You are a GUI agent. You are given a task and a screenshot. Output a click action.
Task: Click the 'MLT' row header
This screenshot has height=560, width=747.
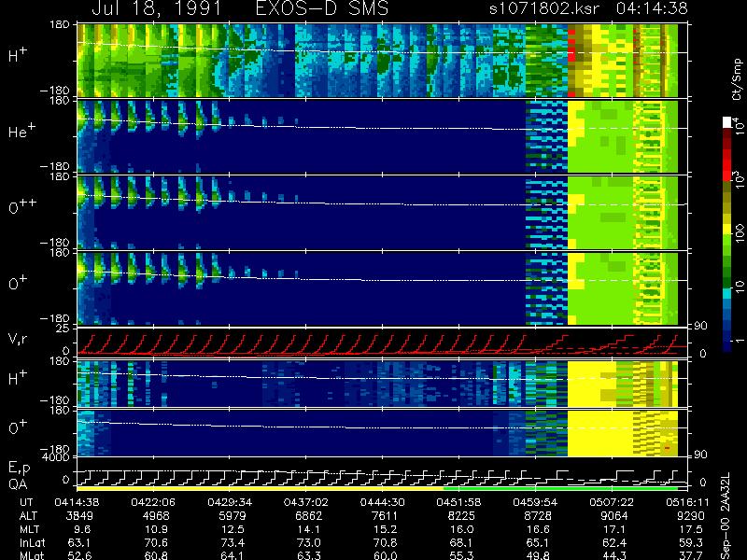pos(29,529)
